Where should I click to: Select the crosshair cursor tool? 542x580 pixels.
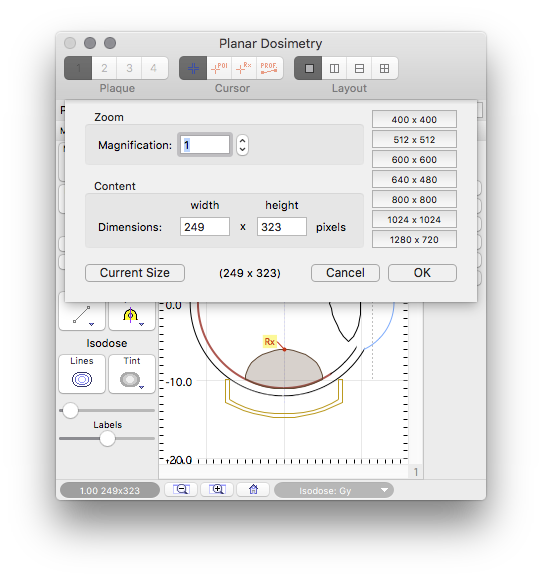[x=193, y=68]
